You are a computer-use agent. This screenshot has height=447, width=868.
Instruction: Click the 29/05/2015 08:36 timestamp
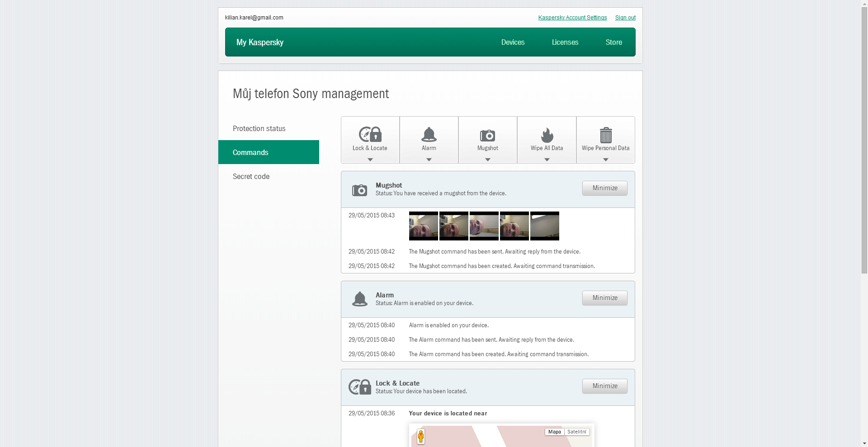[372, 413]
